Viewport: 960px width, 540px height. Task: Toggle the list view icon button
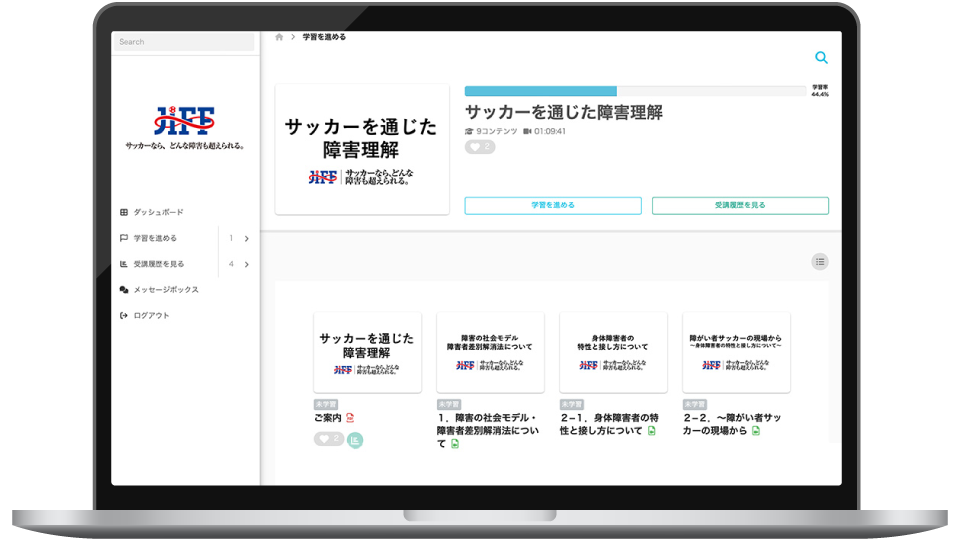pos(820,262)
